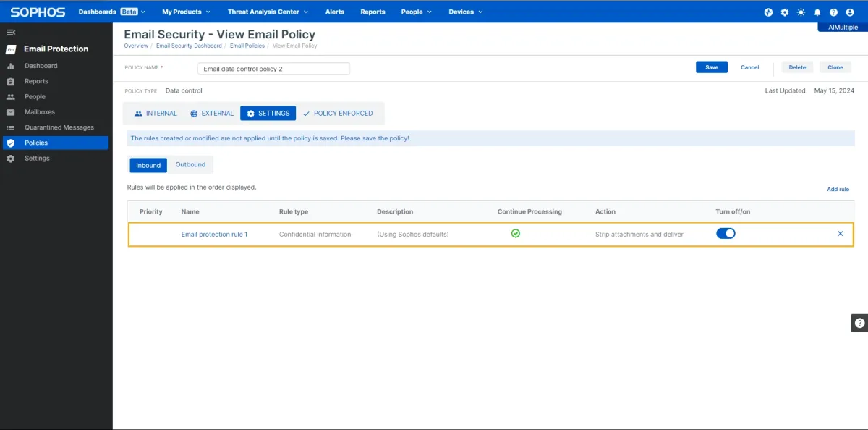
Task: Click the Email Protection product logo icon
Action: (x=11, y=49)
